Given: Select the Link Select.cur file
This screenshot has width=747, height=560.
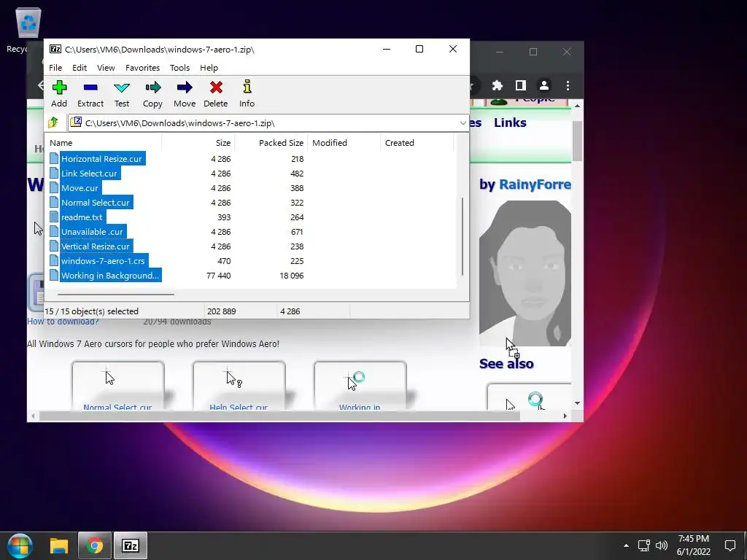Looking at the screenshot, I should [x=88, y=174].
